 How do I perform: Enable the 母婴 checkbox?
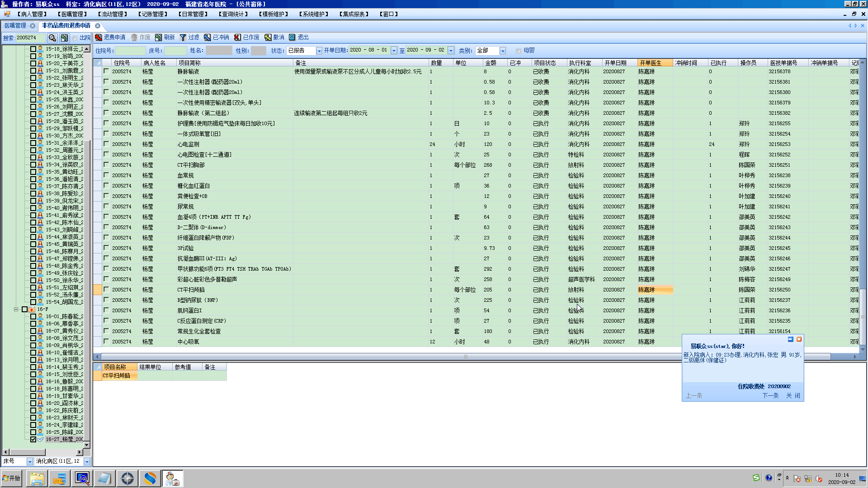coord(519,51)
